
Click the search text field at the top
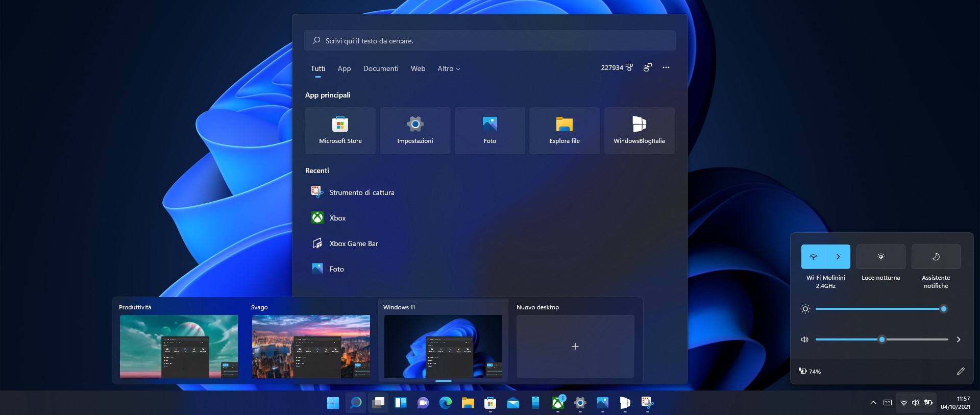click(x=490, y=40)
